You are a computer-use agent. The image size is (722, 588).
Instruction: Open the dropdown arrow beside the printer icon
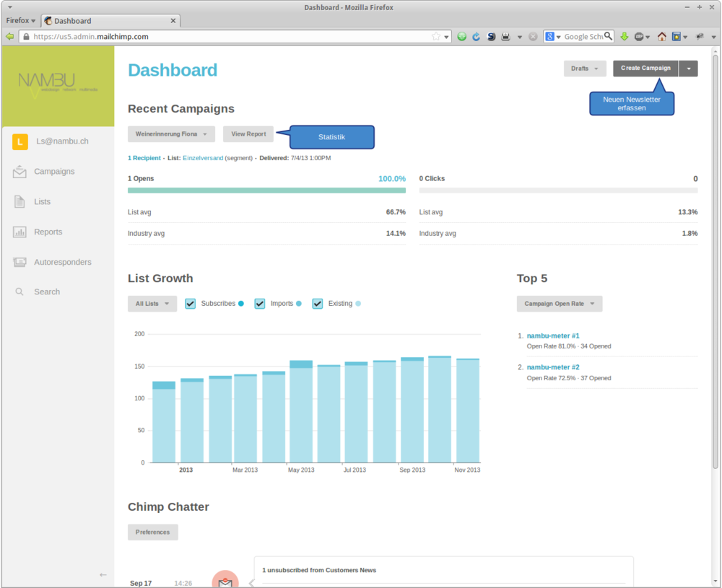[519, 37]
